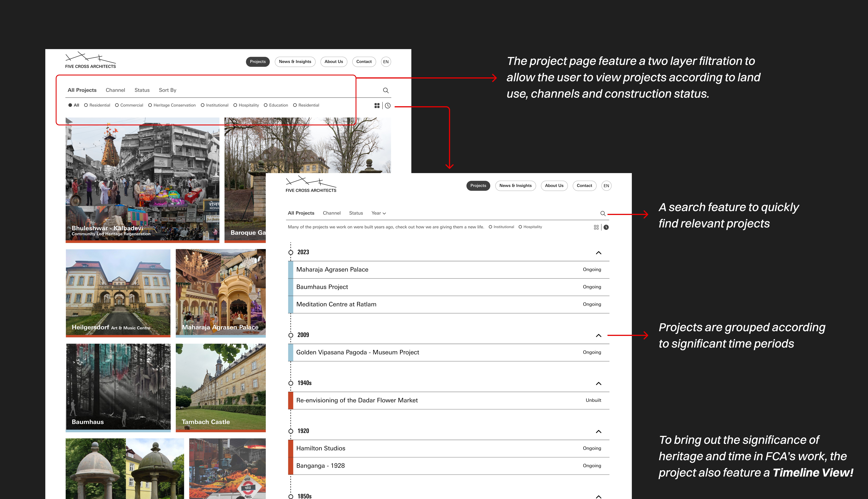The height and width of the screenshot is (499, 868).
Task: Click the Contact button on the timeline page
Action: [x=584, y=186]
